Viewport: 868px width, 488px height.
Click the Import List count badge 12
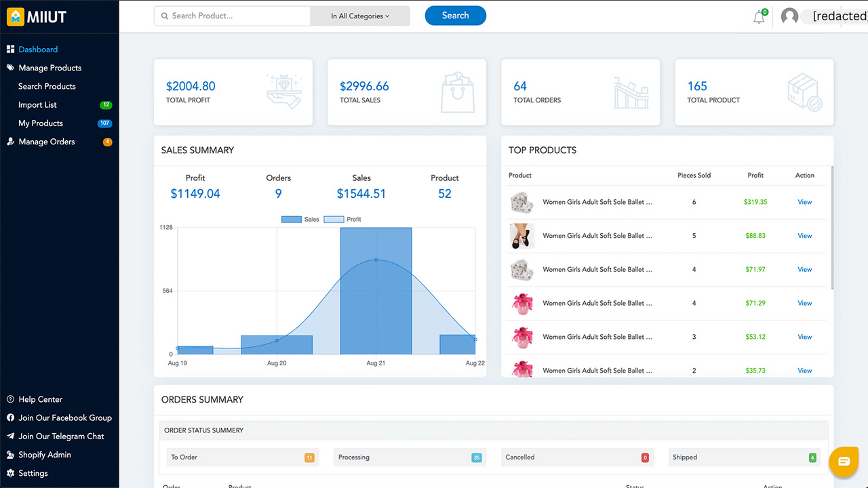tap(106, 105)
